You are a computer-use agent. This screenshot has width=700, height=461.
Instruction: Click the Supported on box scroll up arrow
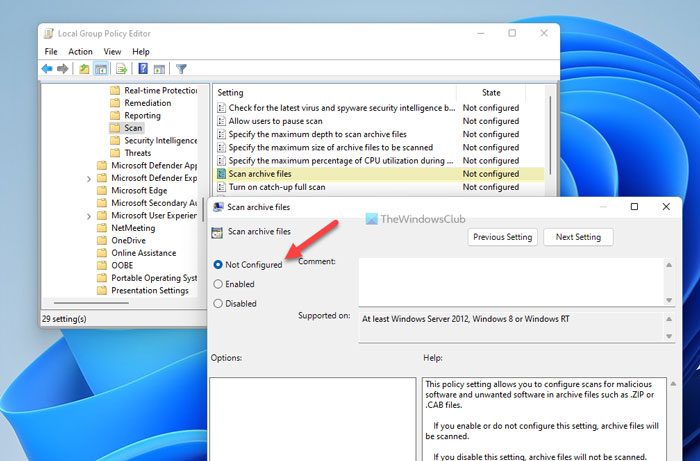pyautogui.click(x=669, y=319)
